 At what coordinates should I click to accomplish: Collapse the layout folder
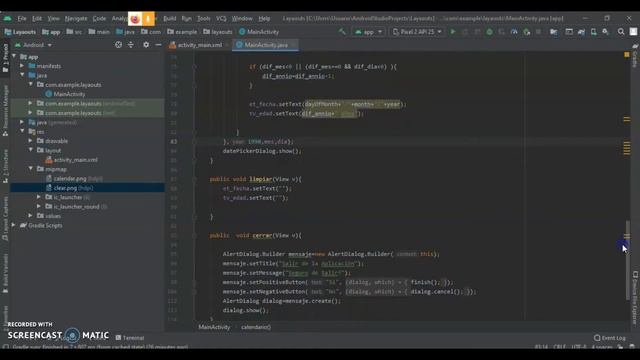(x=31, y=150)
